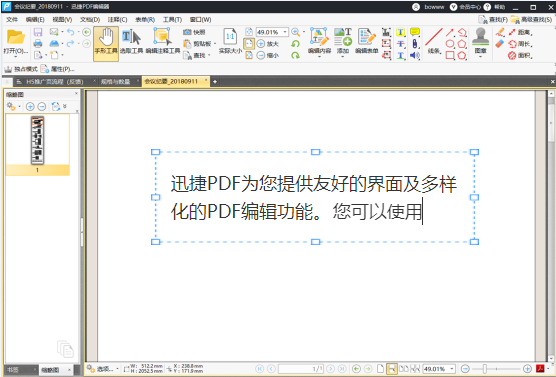The image size is (556, 377).
Task: Select the red Line drawing tool
Action: pyautogui.click(x=434, y=41)
